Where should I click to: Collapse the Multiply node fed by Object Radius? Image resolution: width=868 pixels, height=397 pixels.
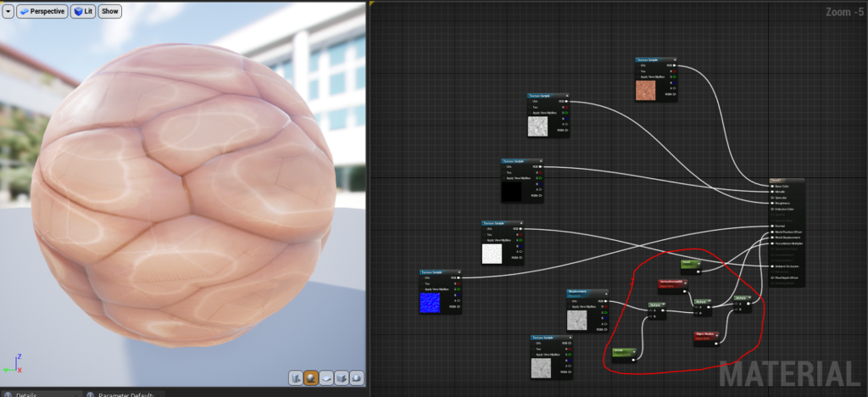[749, 298]
